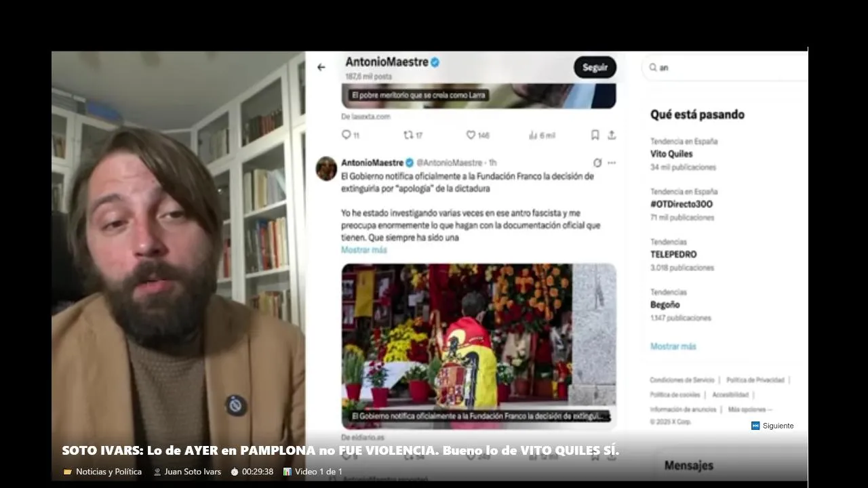Click the search field containing 'an'
Viewport: 868px width, 488px height.
point(726,67)
